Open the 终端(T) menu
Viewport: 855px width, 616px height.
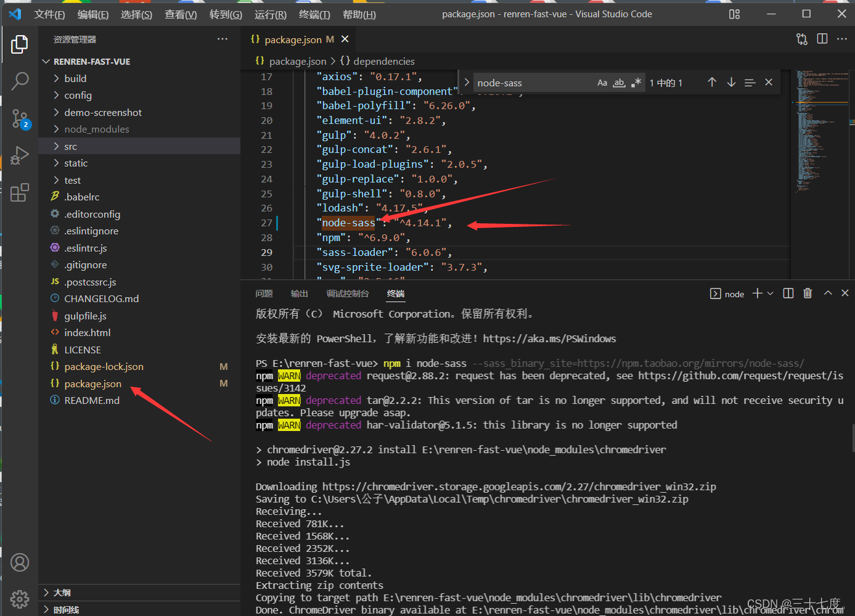click(x=314, y=14)
